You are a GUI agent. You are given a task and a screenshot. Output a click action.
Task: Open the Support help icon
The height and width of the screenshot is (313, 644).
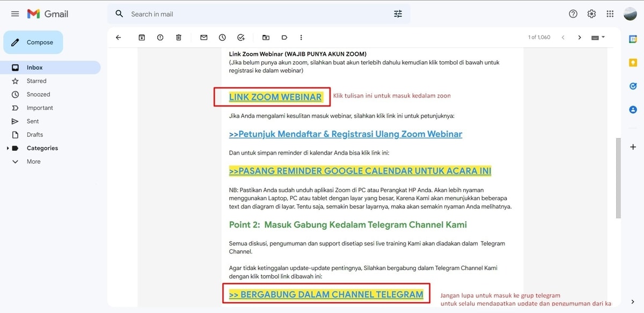click(x=573, y=14)
